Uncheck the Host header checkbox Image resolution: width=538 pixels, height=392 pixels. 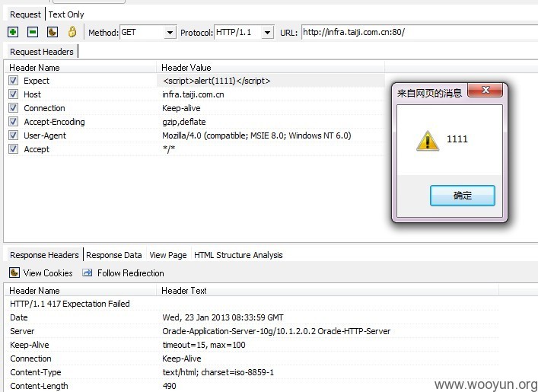tap(13, 94)
